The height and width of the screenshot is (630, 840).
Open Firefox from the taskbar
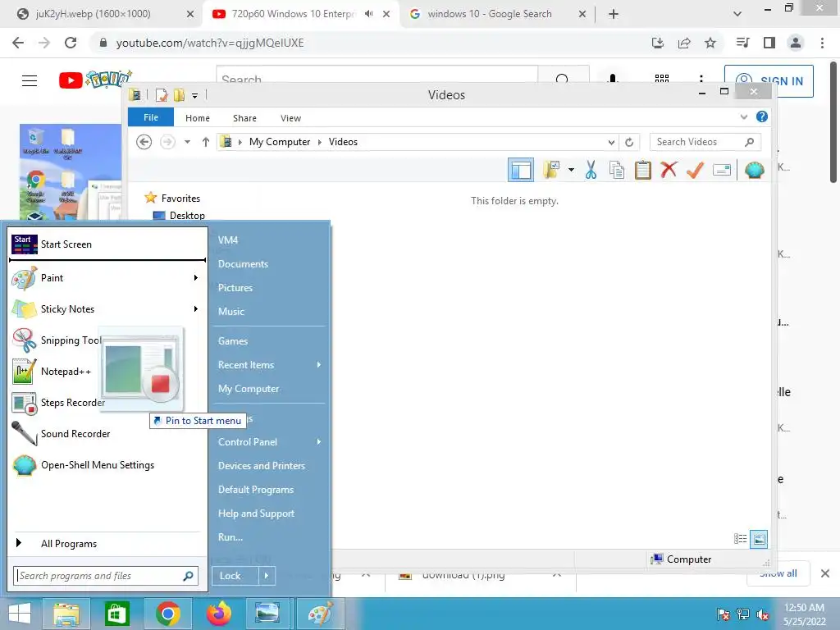point(218,614)
